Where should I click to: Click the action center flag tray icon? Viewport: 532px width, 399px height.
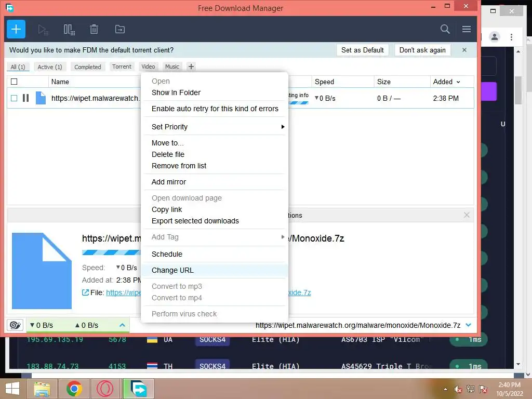[x=483, y=389]
